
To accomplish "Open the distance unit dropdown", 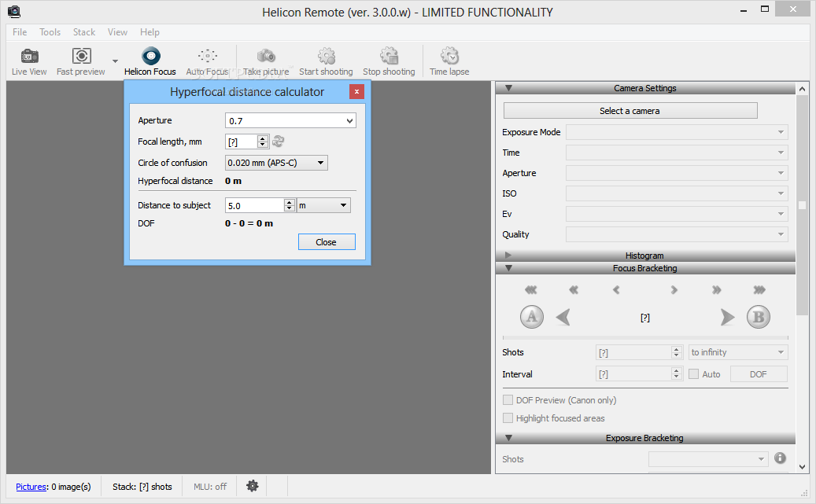I will click(x=323, y=205).
